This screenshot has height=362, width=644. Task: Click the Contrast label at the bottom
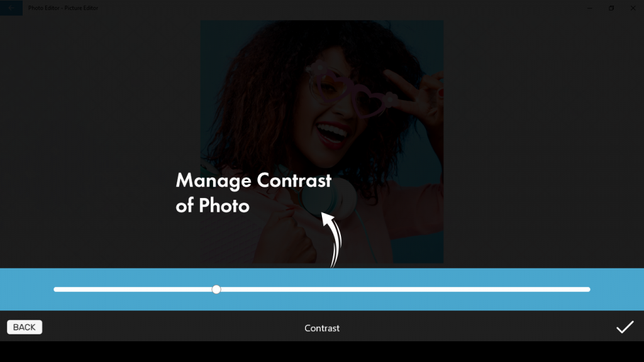322,328
